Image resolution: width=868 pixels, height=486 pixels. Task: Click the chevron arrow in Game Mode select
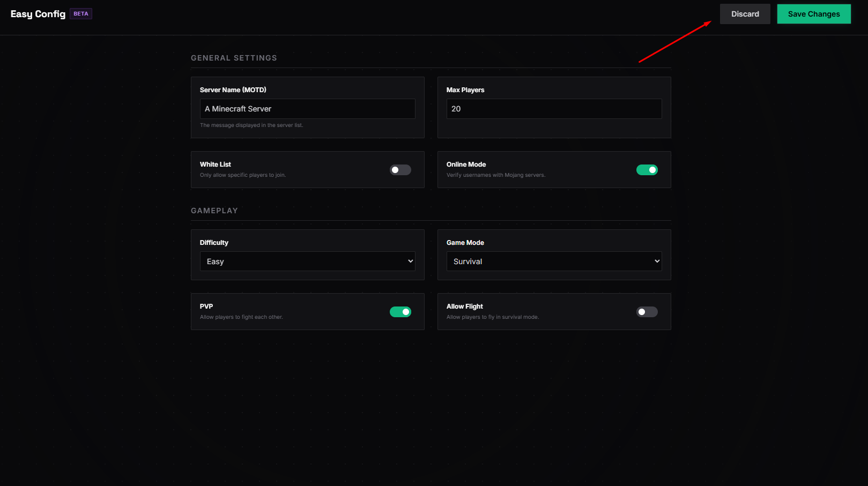pyautogui.click(x=657, y=261)
